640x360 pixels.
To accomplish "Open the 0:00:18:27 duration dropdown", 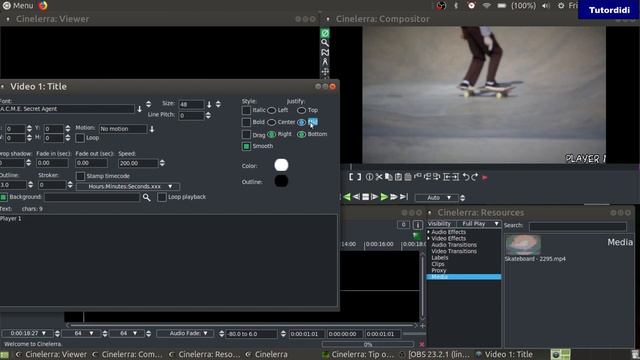I will [x=28, y=333].
